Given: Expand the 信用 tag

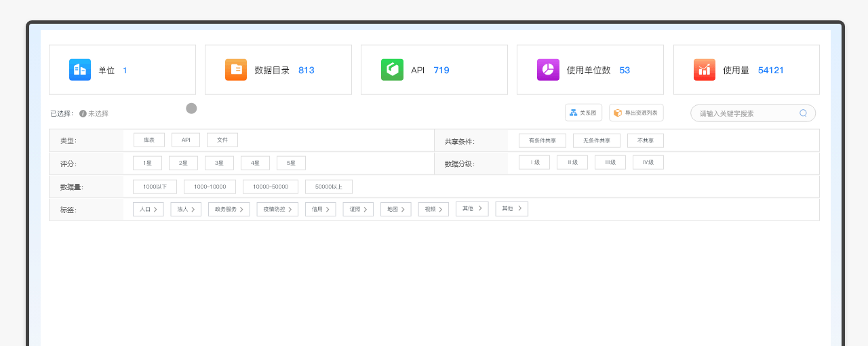Looking at the screenshot, I should pos(321,210).
